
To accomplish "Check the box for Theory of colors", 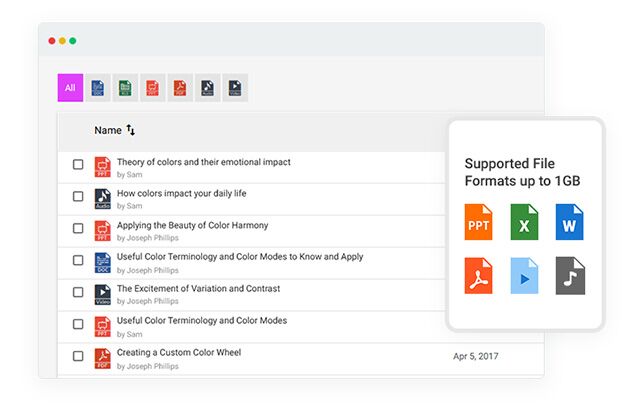I will tap(78, 165).
